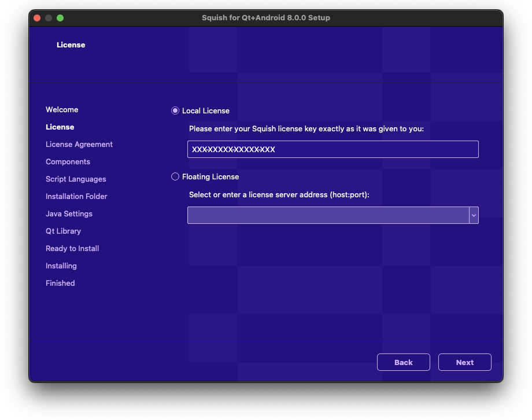
Task: Open the Qt Library step
Action: click(64, 231)
